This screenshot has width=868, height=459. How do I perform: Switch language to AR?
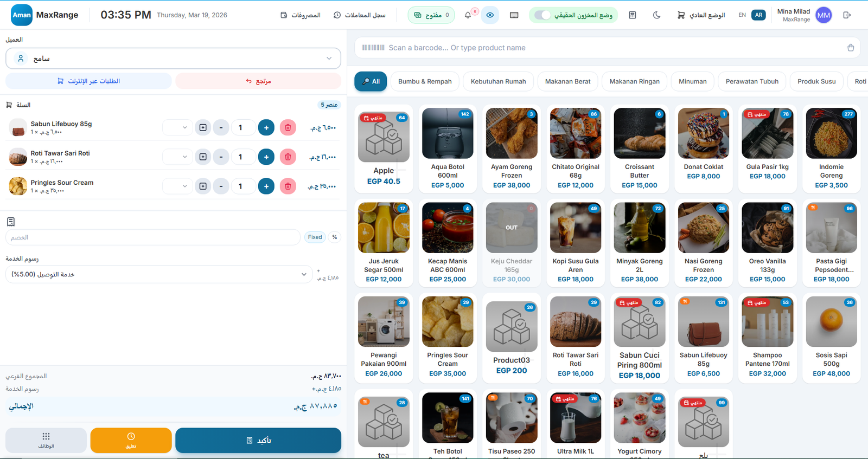pos(759,15)
